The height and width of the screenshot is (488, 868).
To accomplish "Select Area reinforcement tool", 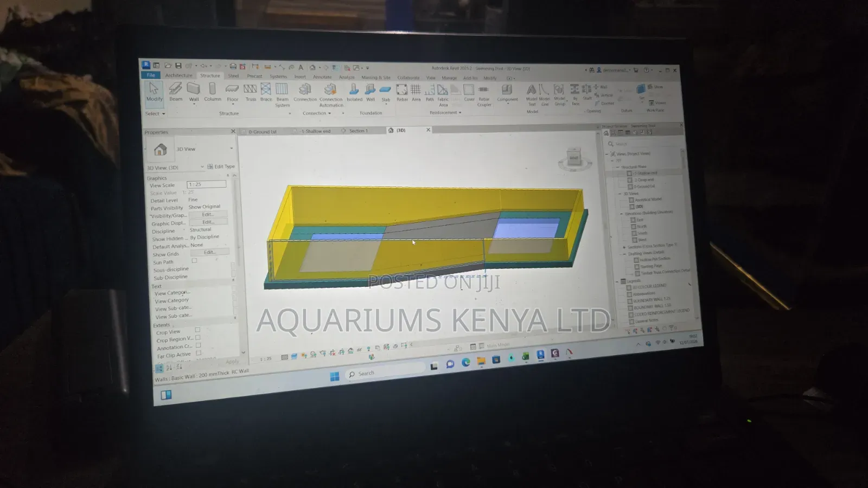I will (416, 92).
